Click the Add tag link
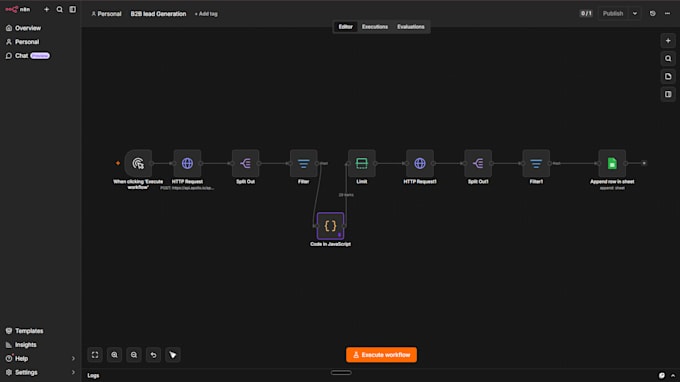680x382 pixels. pyautogui.click(x=206, y=14)
